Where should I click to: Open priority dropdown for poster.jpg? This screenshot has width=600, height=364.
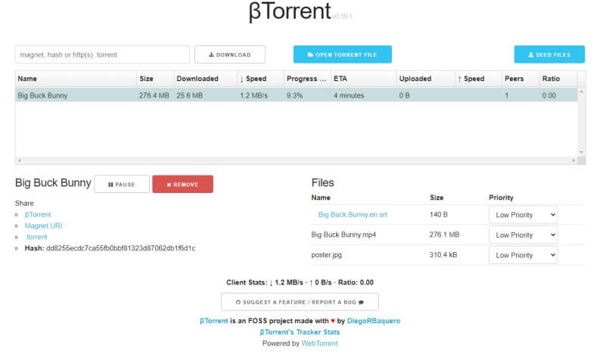click(523, 255)
